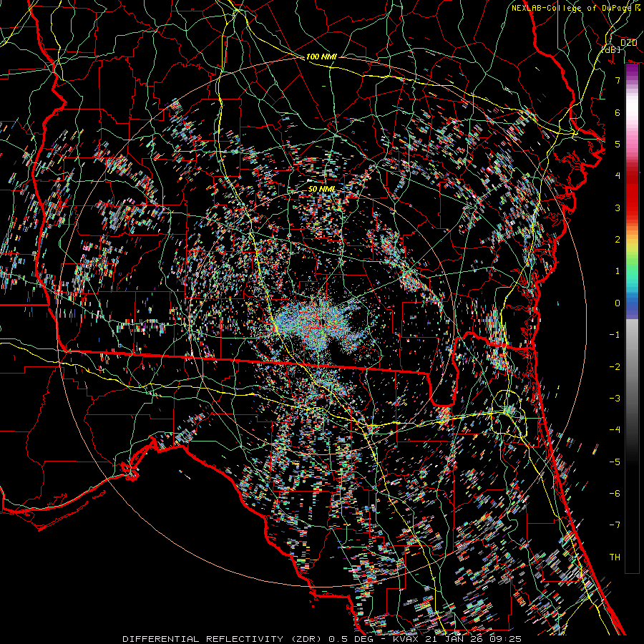
Task: Click the -4 dB scale label
Action: [x=615, y=430]
